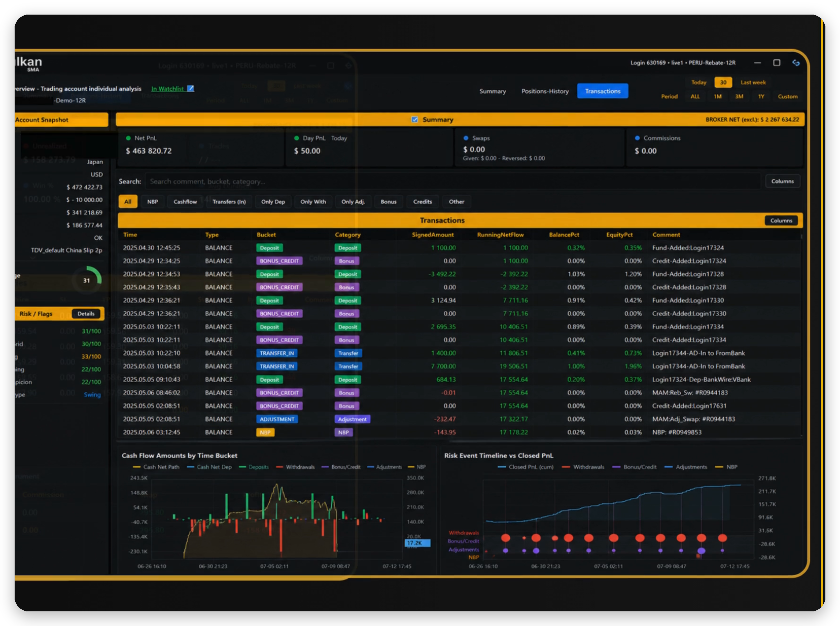840x626 pixels.
Task: Set period to 1Y
Action: (x=761, y=96)
